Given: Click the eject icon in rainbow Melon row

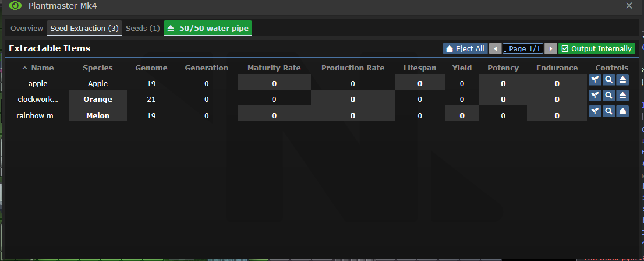Looking at the screenshot, I should tap(622, 111).
